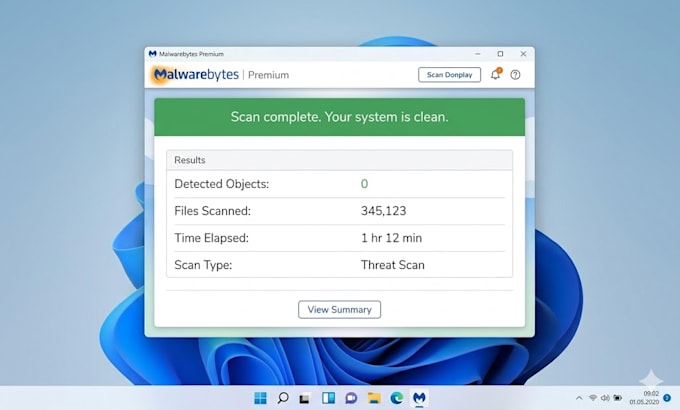Open taskbar Search
The height and width of the screenshot is (410, 680).
tap(283, 398)
